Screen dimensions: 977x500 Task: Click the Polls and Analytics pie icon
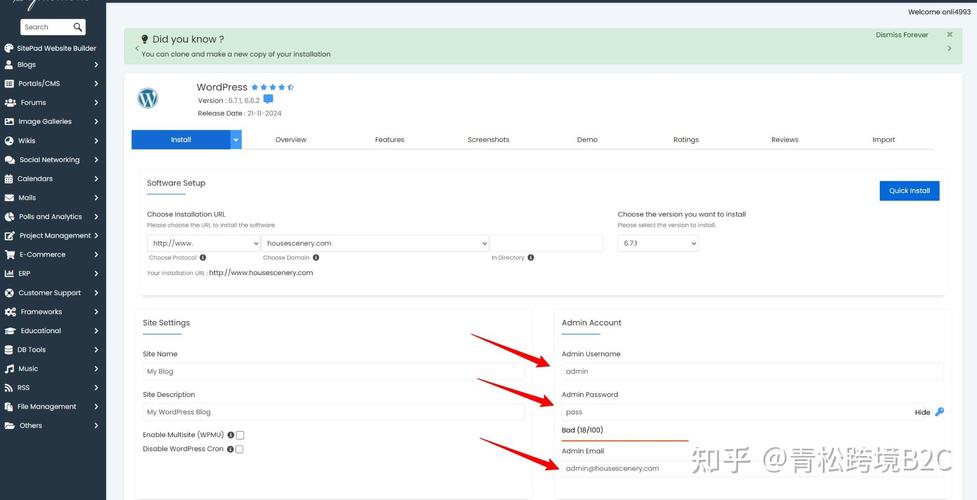coord(9,216)
